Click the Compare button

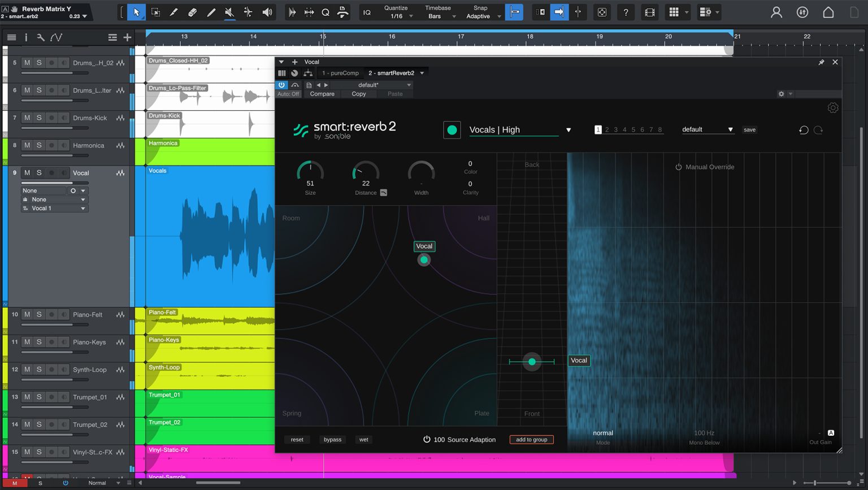click(x=322, y=94)
